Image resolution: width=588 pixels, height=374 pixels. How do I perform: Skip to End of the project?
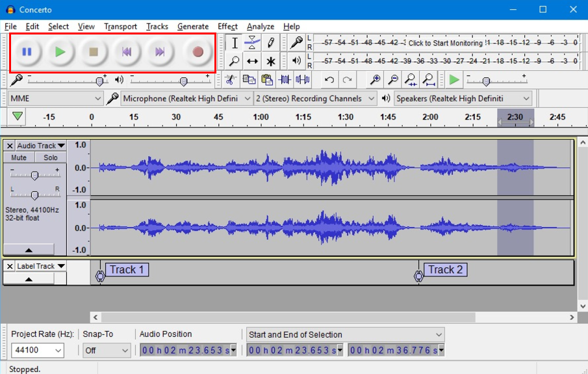coord(160,52)
